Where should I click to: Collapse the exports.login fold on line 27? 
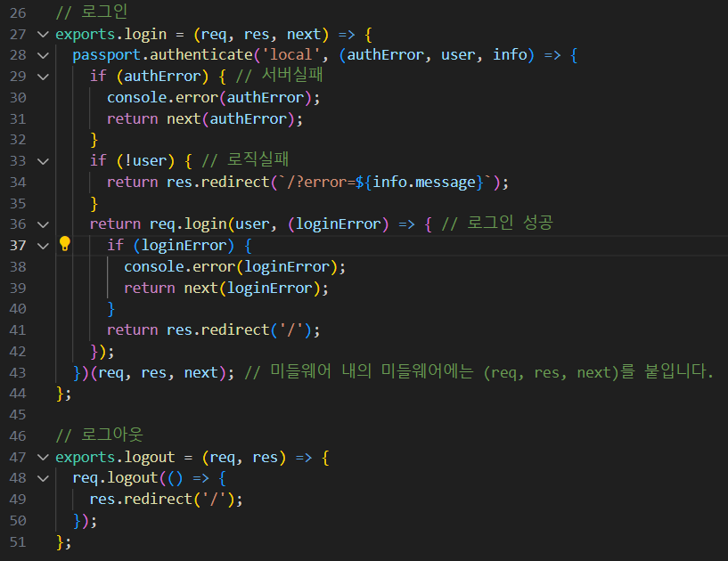[x=43, y=35]
